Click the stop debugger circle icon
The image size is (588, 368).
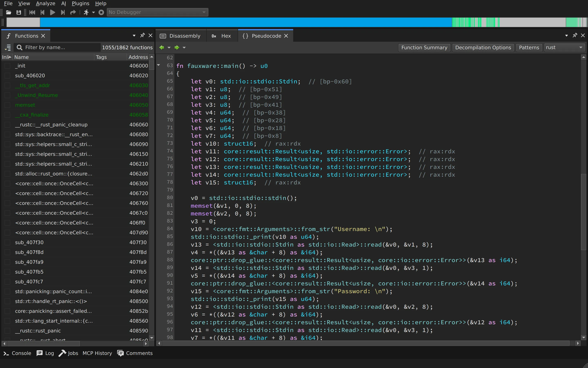coord(101,12)
